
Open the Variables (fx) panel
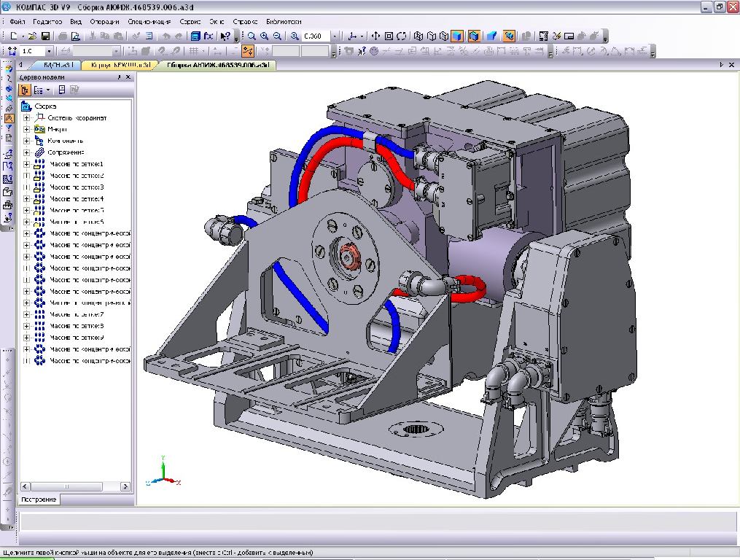(209, 36)
